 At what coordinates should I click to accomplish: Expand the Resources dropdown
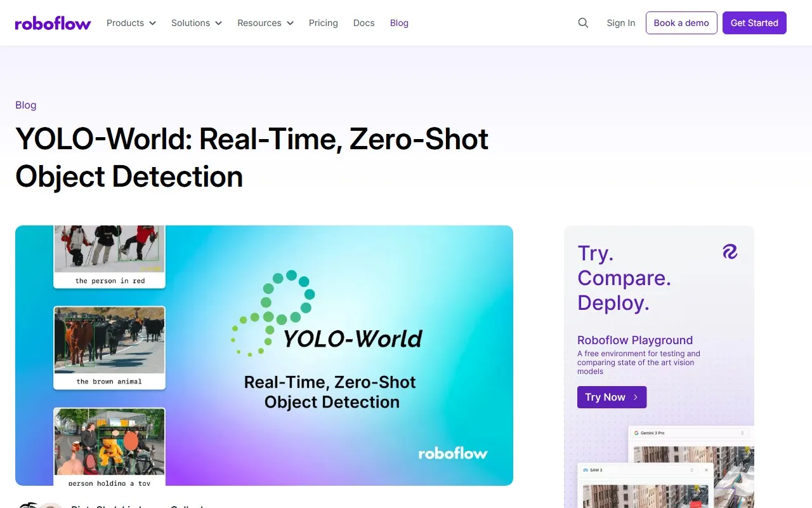click(265, 23)
